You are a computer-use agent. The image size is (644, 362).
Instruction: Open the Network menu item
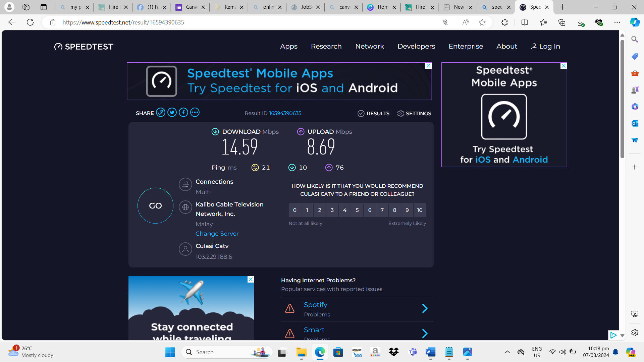pyautogui.click(x=369, y=47)
